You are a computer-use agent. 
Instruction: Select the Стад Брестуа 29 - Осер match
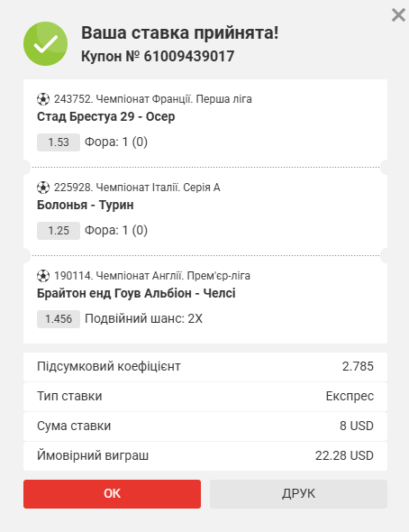coord(105,116)
